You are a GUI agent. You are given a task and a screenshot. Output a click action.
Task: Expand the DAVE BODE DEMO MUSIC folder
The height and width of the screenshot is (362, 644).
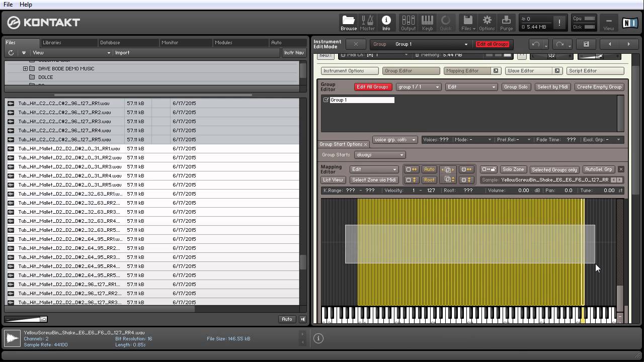click(x=25, y=69)
